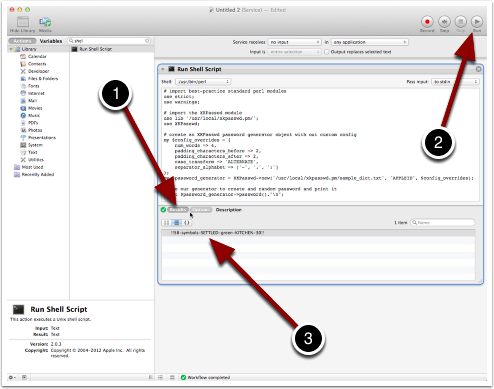
Task: Show the action's Results pane
Action: 178,210
